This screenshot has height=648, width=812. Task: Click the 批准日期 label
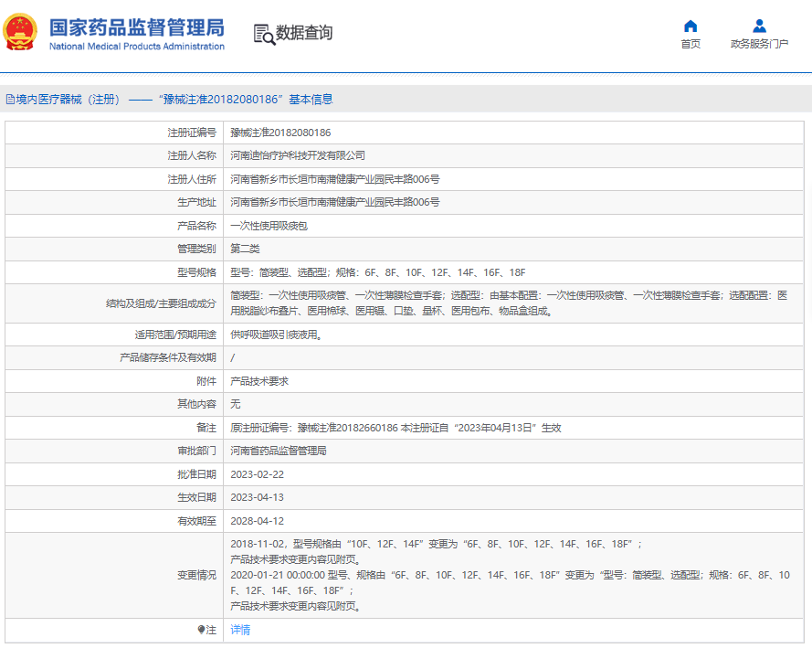[x=196, y=474]
